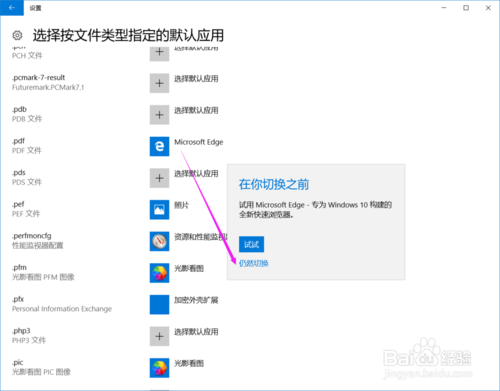Click plus icon for .pdb file type
The image size is (500, 391).
159,115
